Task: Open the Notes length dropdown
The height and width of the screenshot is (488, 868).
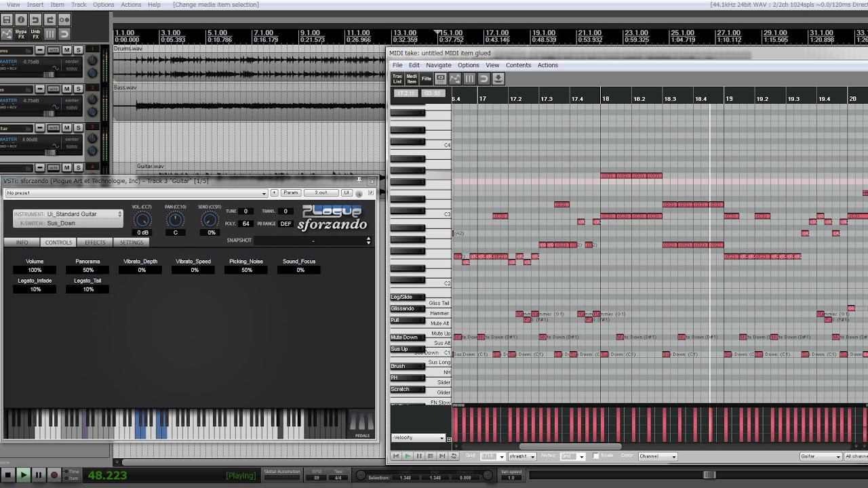Action: click(572, 456)
